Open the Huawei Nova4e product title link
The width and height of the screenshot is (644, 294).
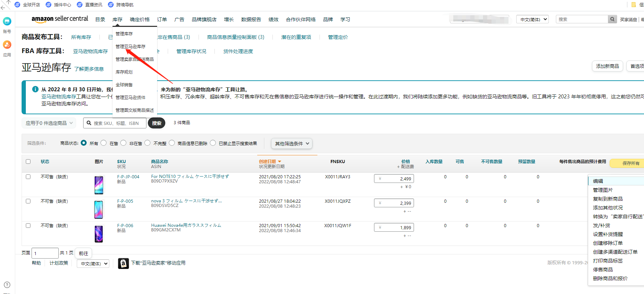[186, 225]
